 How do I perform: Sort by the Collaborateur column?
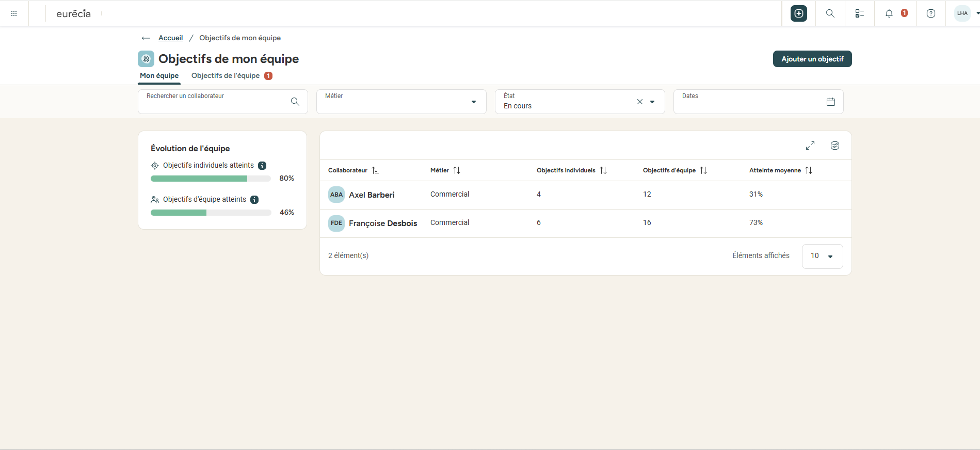pos(354,170)
